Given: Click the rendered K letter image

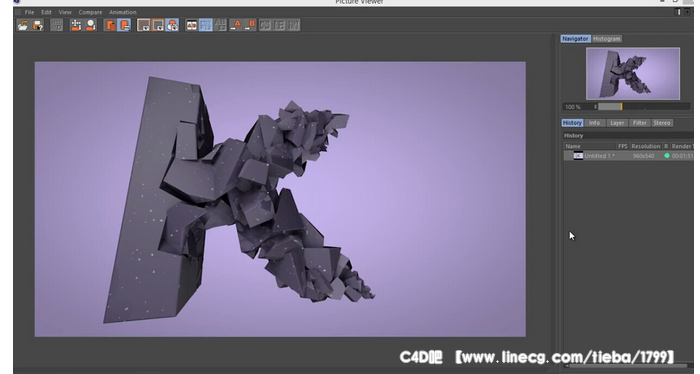Looking at the screenshot, I should pyautogui.click(x=280, y=199).
